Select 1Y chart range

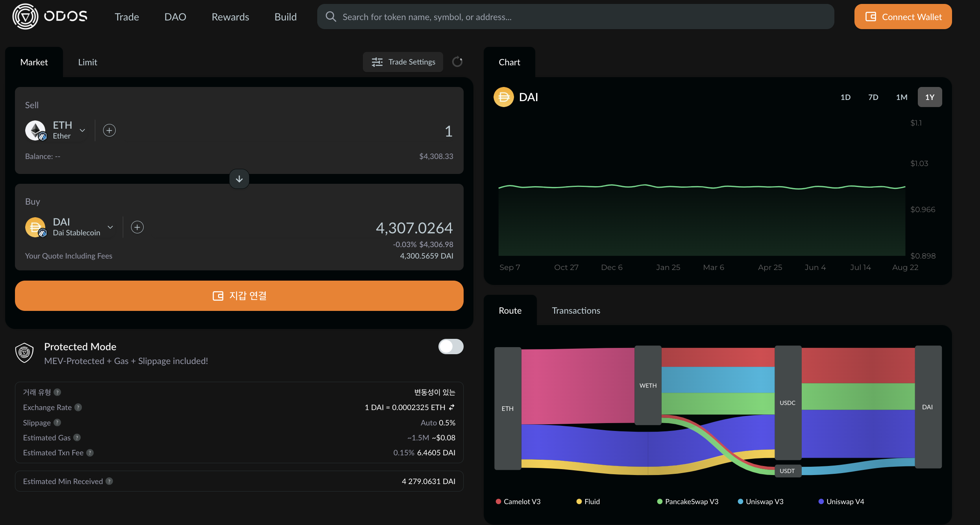pos(930,97)
